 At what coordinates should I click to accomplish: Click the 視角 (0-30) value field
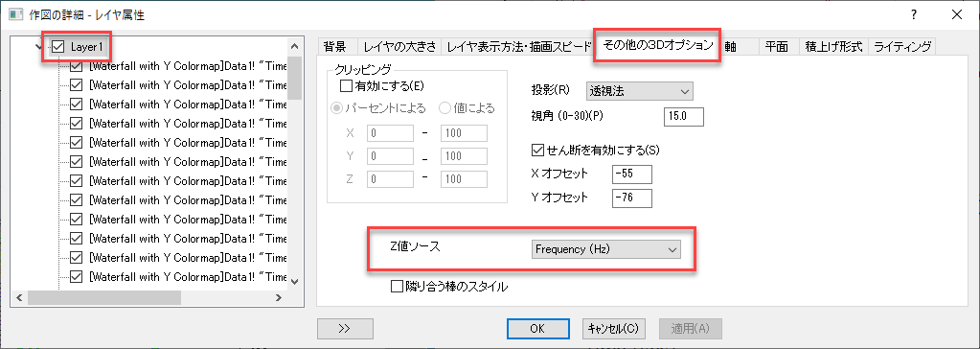pos(684,117)
